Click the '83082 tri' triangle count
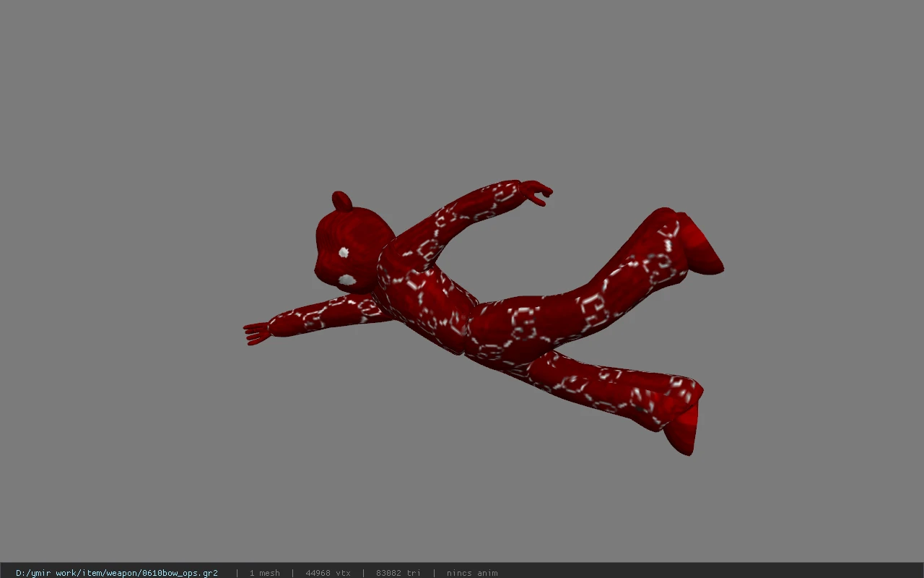The height and width of the screenshot is (578, 924). [398, 573]
